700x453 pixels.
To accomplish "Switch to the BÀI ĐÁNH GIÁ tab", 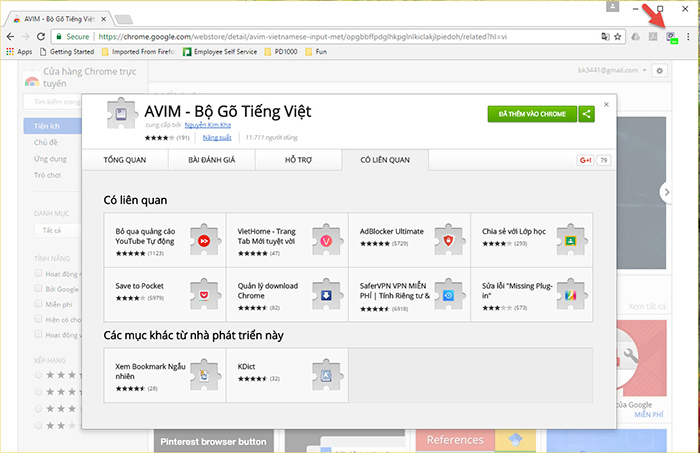I will pyautogui.click(x=212, y=160).
